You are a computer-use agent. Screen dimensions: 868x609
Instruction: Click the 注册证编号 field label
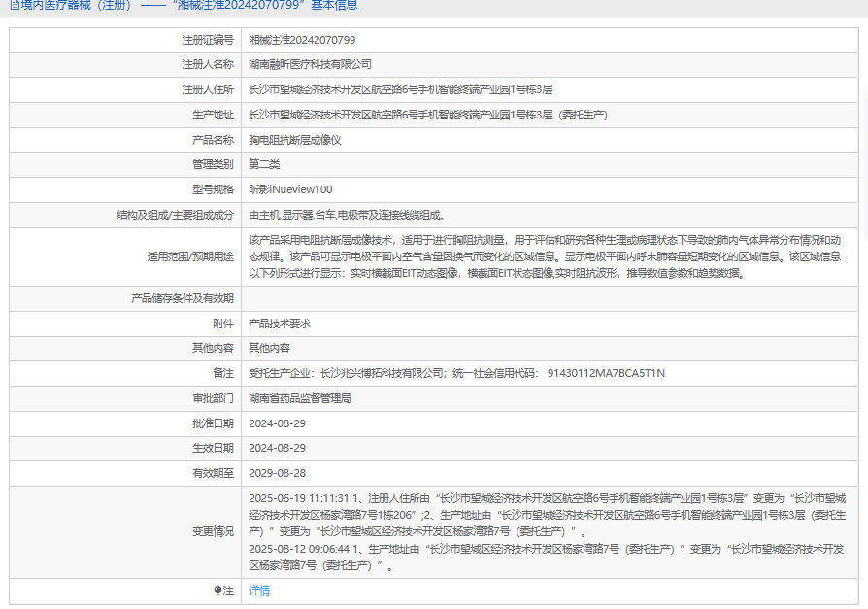[208, 40]
